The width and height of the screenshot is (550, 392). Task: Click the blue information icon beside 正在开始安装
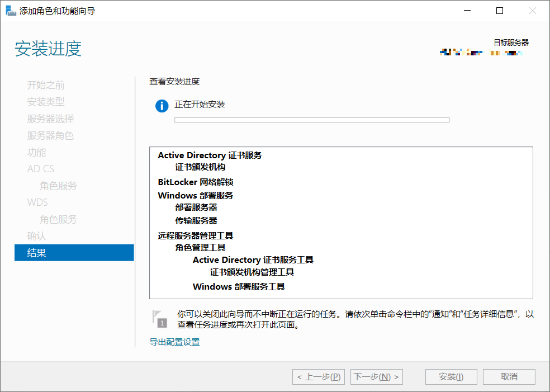(161, 105)
